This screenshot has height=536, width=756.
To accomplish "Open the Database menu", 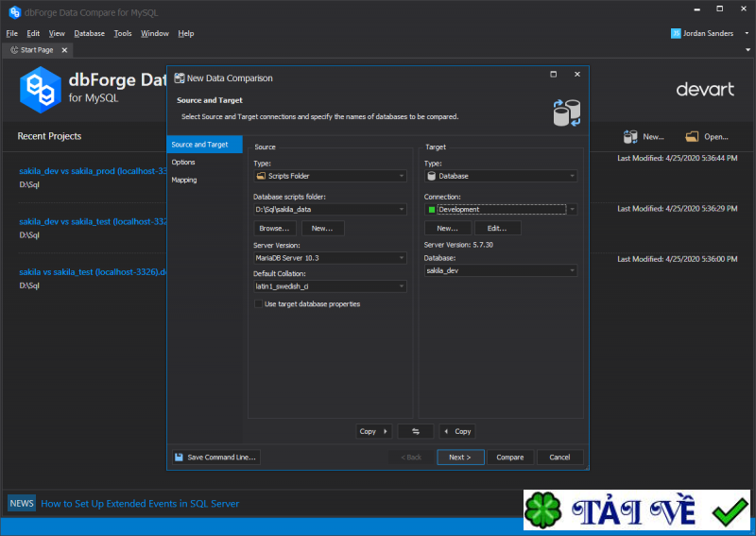I will 90,33.
